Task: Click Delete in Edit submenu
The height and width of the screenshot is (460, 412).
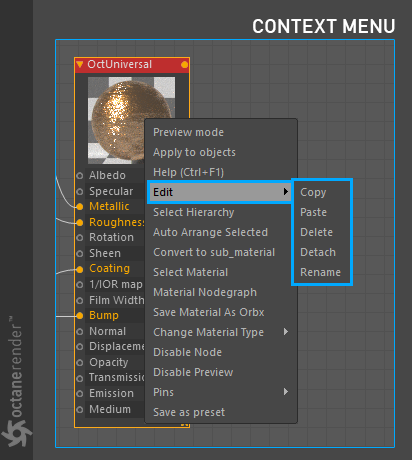Action: (x=322, y=232)
